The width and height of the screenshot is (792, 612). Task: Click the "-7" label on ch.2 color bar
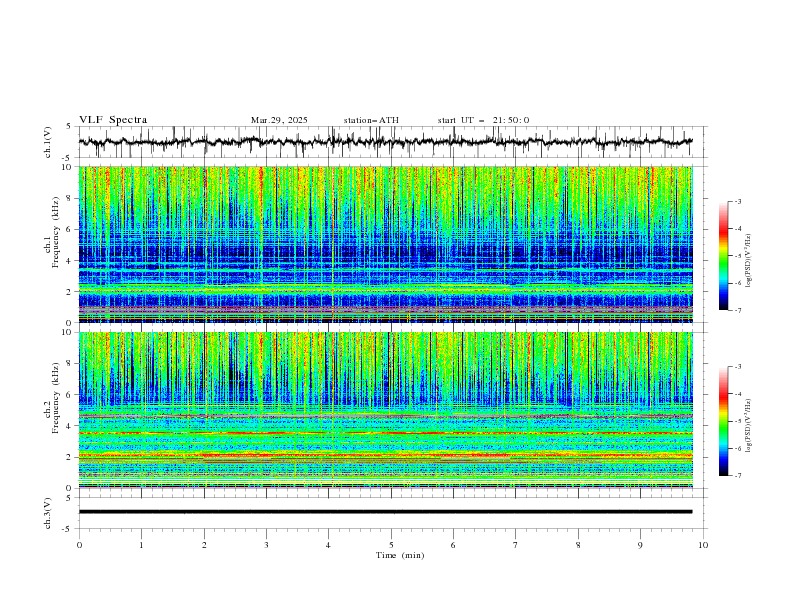[738, 475]
